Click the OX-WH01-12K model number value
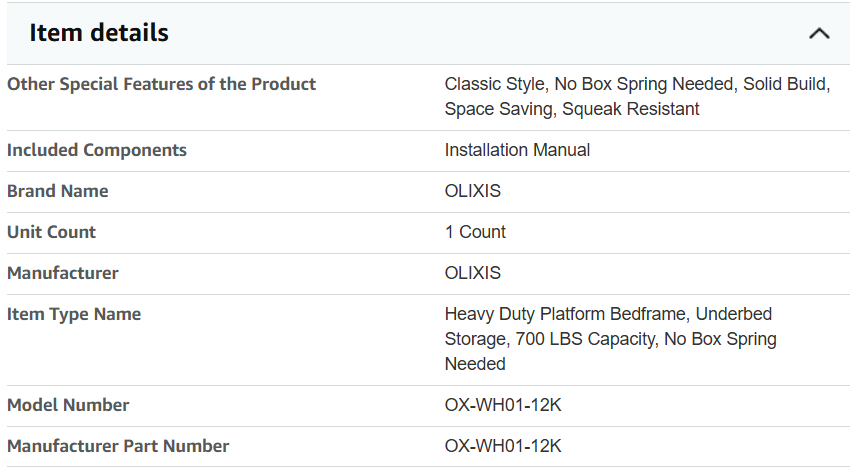Screen dimensions: 850x467 (503, 405)
